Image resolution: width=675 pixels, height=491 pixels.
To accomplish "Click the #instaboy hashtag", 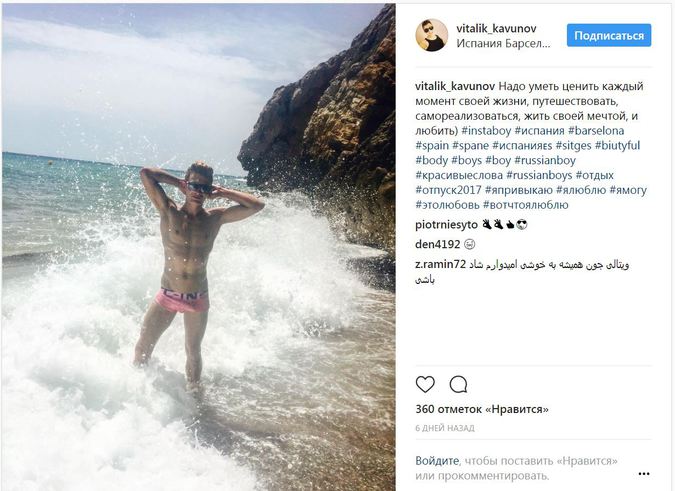I will [486, 130].
